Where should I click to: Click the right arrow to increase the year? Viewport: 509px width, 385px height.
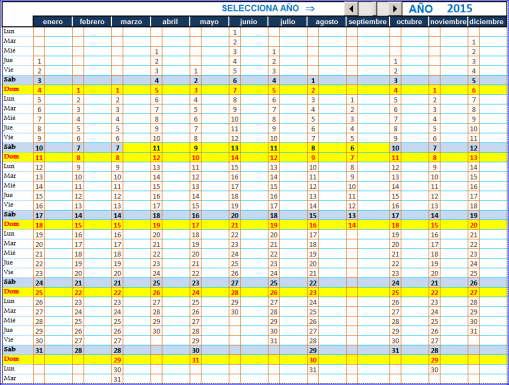point(395,9)
